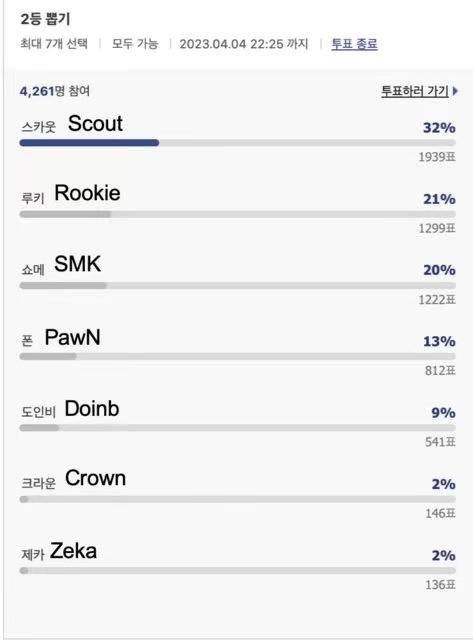
Task: Click the arrow icon beside 투표하러 가기
Action: coord(455,91)
